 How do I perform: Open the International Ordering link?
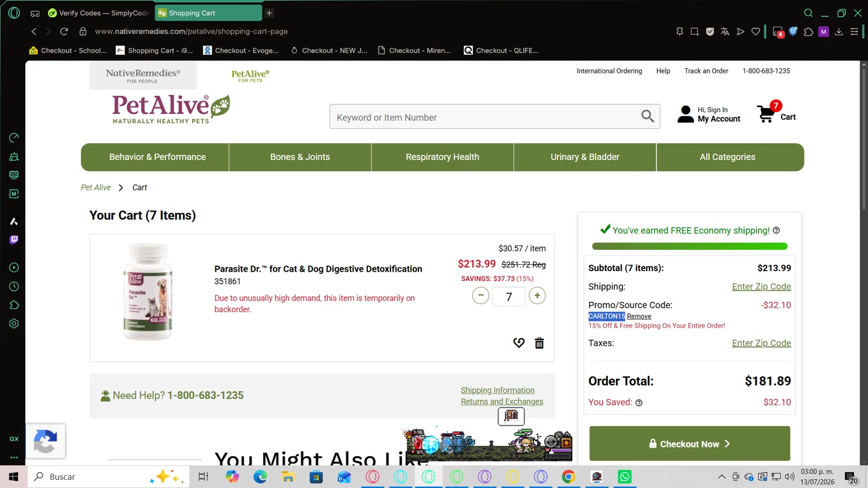(609, 71)
